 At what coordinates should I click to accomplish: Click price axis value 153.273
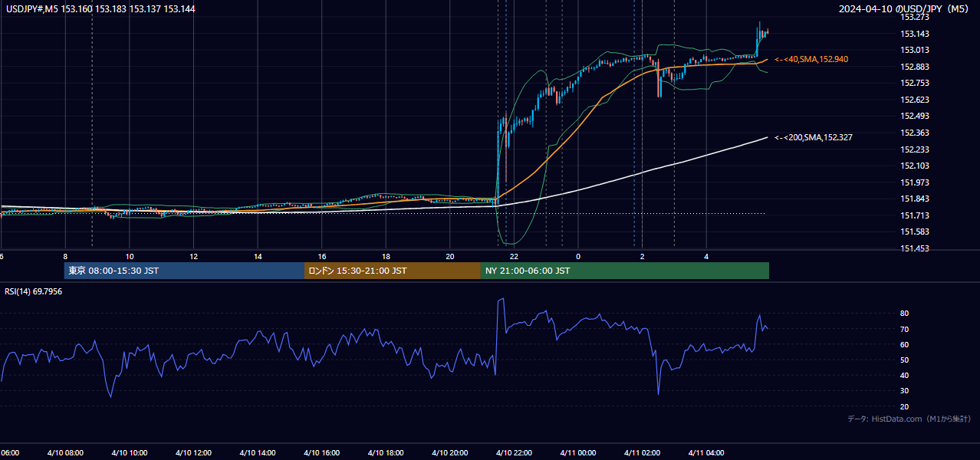coord(914,18)
